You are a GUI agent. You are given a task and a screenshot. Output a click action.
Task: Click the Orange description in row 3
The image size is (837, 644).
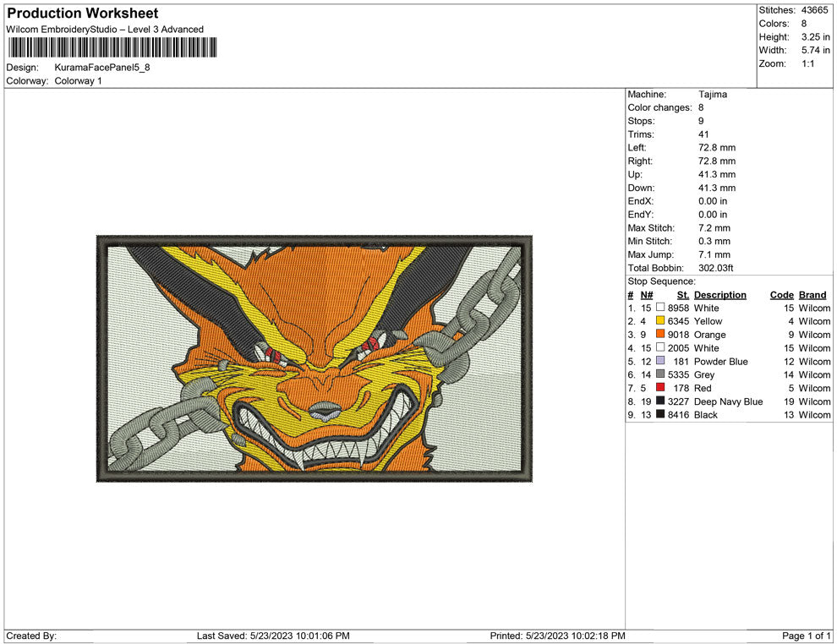[x=710, y=335]
